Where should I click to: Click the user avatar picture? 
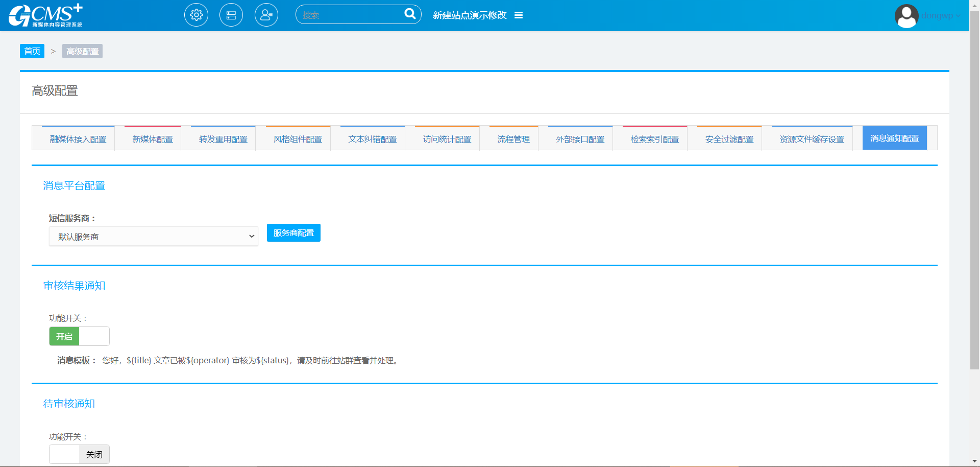click(906, 16)
